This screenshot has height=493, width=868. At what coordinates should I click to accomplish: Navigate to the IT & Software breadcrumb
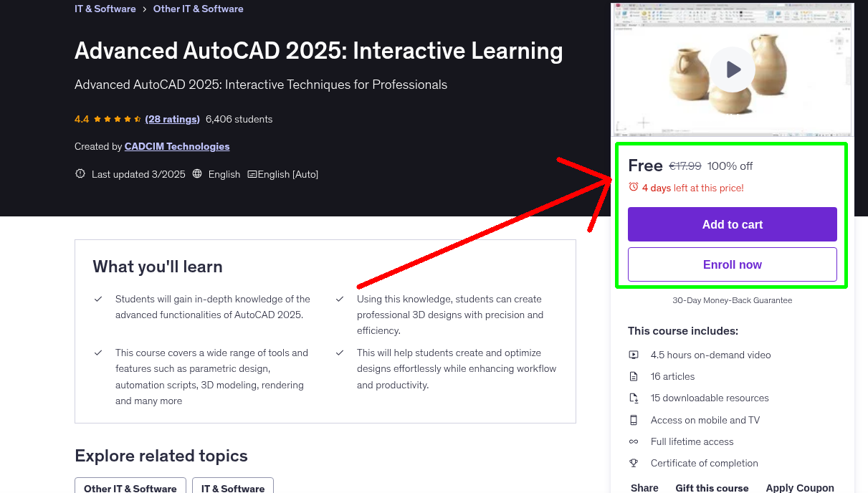pyautogui.click(x=105, y=9)
